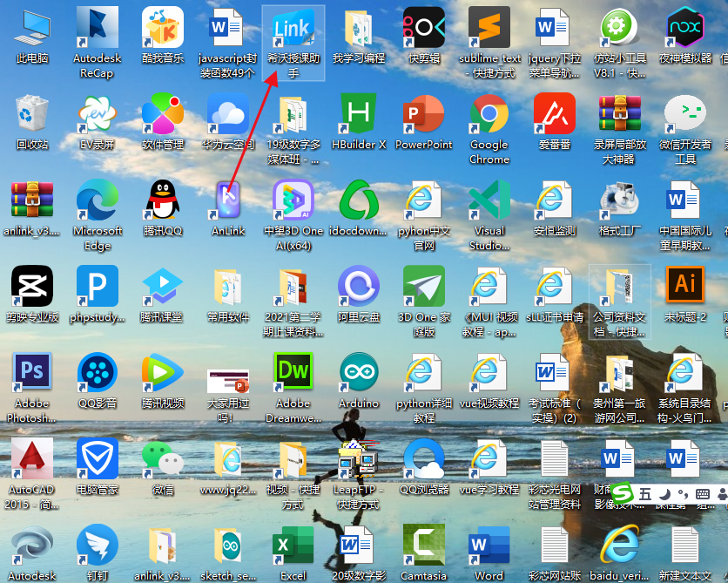Image resolution: width=728 pixels, height=583 pixels.
Task: Click the 快剪辑 app icon
Action: click(423, 29)
